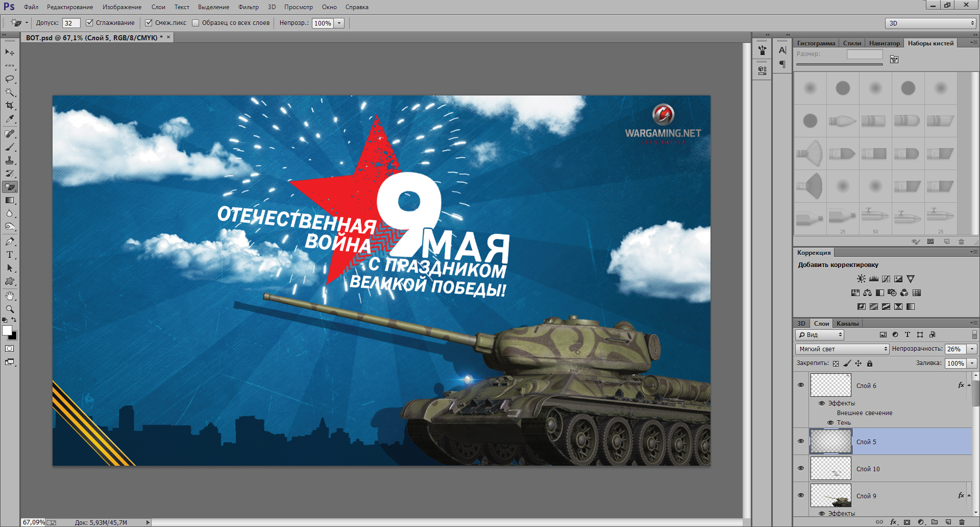The image size is (980, 527).
Task: Open Файл menu
Action: (31, 7)
